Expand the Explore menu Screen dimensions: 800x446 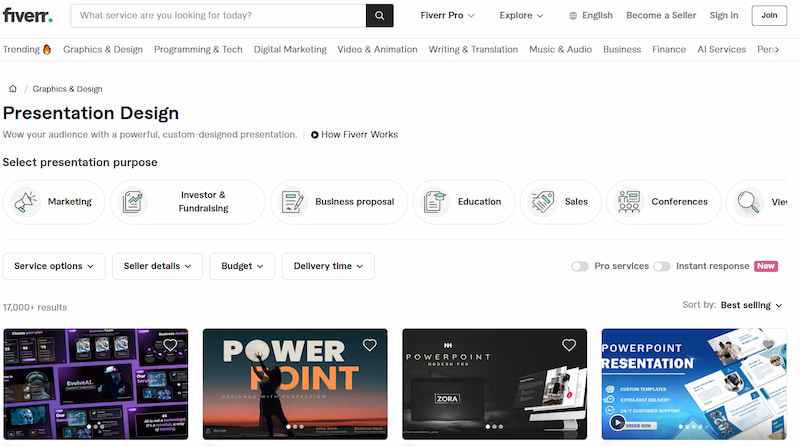[x=521, y=15]
